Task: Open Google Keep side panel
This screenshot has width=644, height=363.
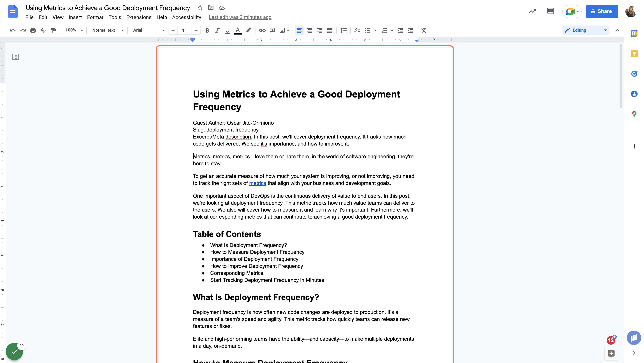Action: click(634, 54)
